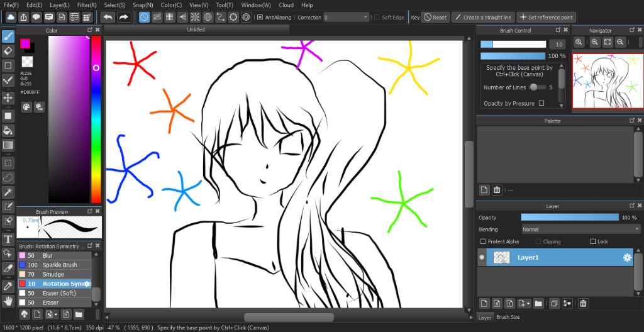Select the Magic Wand tool
This screenshot has height=332, width=644.
(8, 192)
